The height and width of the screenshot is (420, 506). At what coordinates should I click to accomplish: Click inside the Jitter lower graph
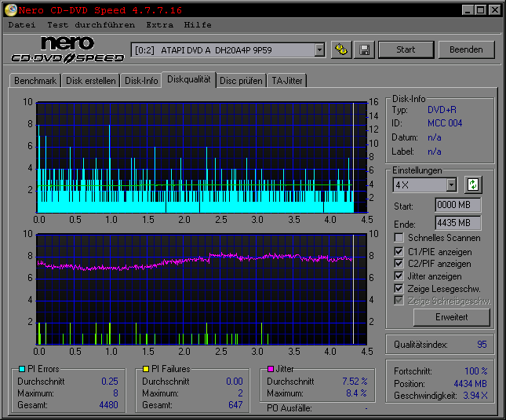click(202, 289)
